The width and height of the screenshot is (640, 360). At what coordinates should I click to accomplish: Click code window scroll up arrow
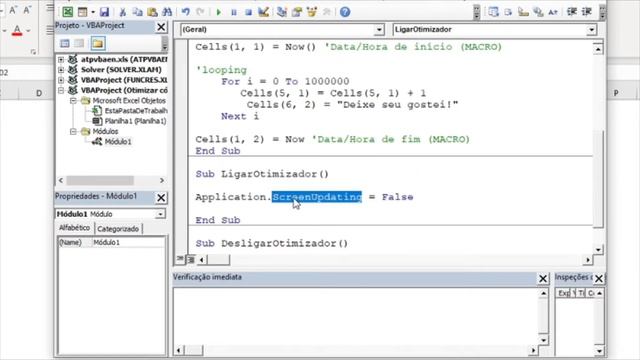click(x=598, y=49)
